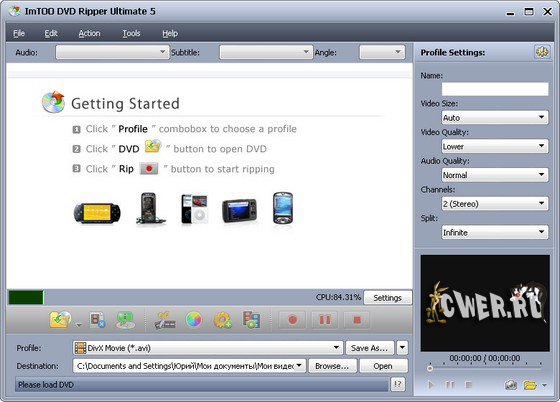
Task: Click the Open destination button
Action: point(383,366)
